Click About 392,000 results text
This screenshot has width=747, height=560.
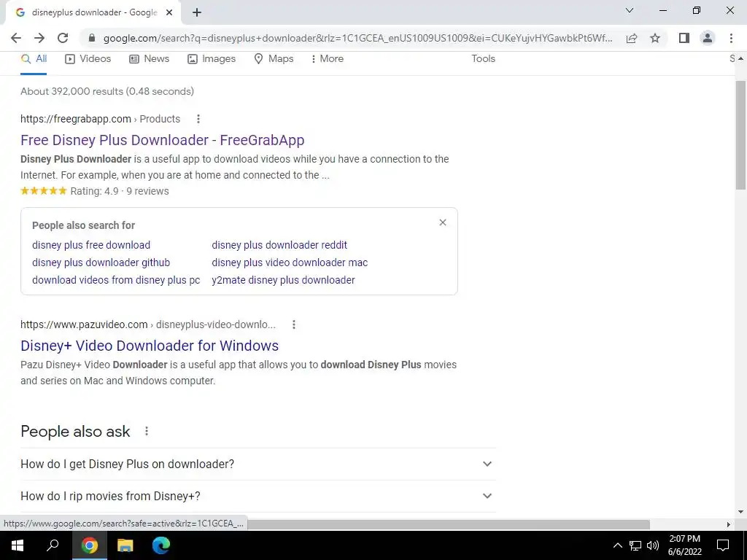(107, 91)
